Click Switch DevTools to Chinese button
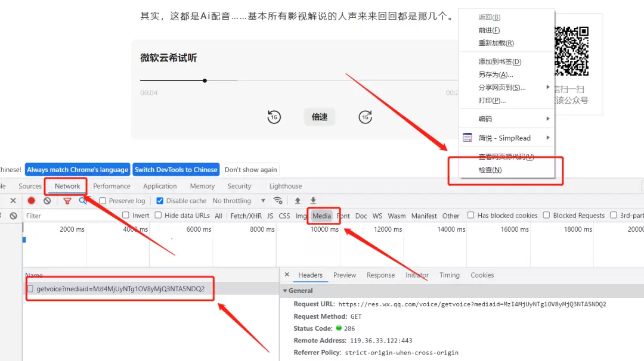The image size is (644, 361). coord(176,169)
